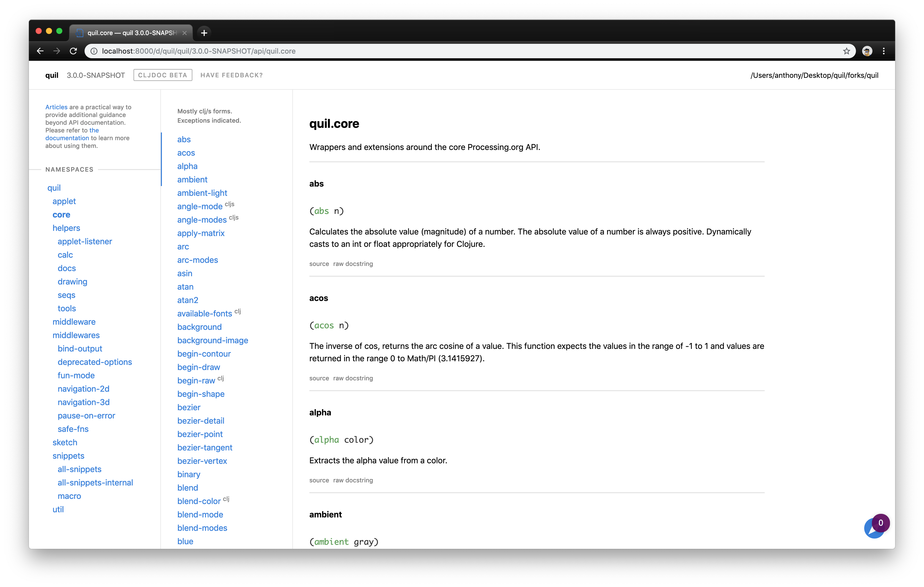Screen dimensions: 924x587
Task: Show raw docstring for acos
Action: point(353,378)
